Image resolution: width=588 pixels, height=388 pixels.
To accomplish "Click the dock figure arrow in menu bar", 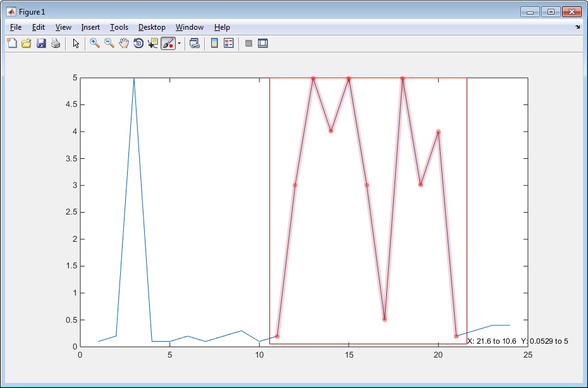I will click(577, 27).
